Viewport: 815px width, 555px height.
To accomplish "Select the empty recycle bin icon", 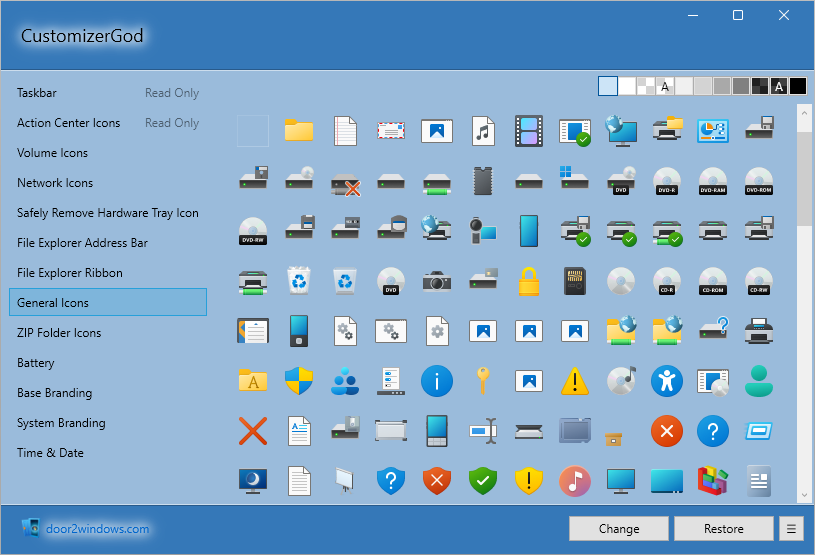I will pyautogui.click(x=345, y=281).
